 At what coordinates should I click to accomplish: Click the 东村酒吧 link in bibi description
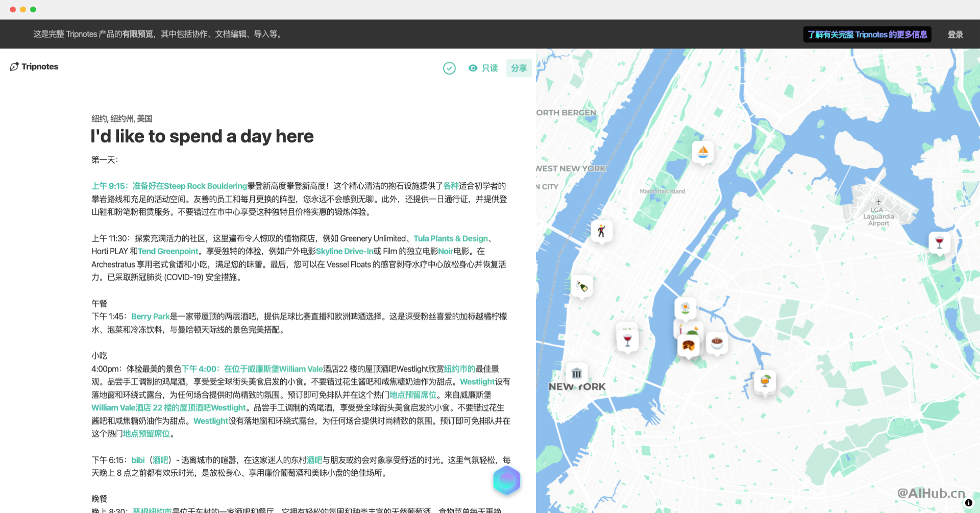[314, 460]
